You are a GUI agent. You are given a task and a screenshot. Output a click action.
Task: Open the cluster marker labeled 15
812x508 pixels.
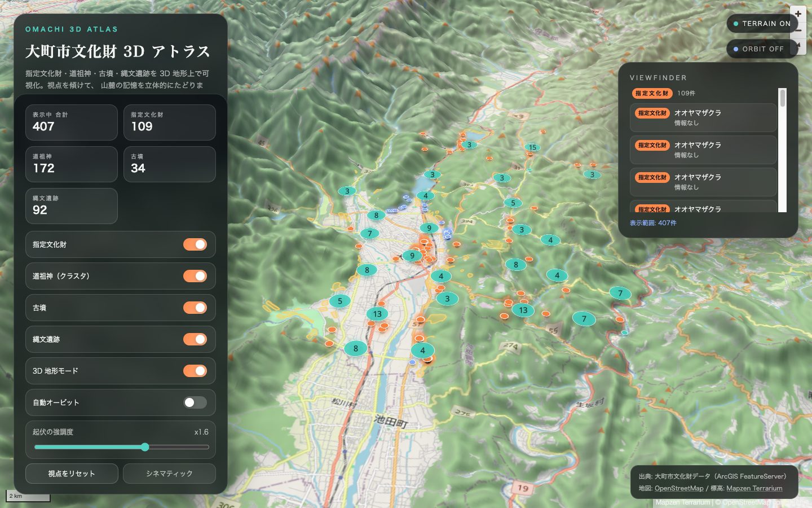pos(532,147)
